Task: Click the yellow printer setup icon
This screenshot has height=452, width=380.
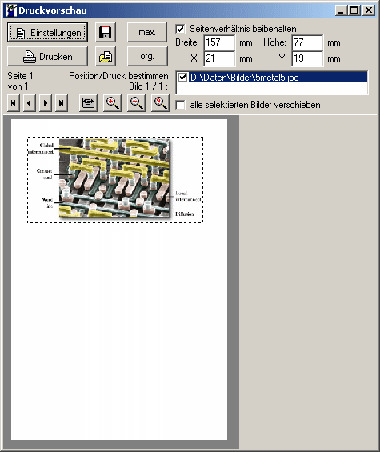Action: pyautogui.click(x=106, y=56)
